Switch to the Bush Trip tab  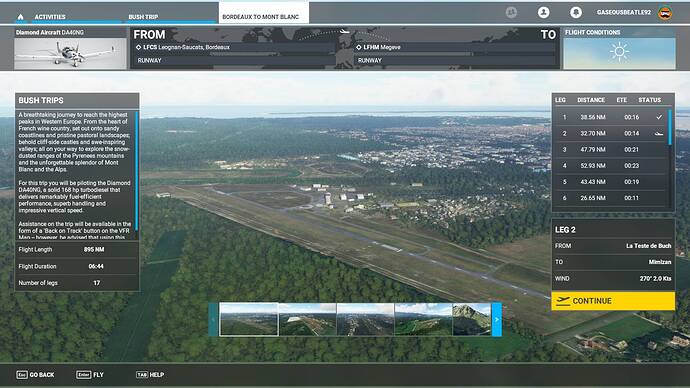coord(143,17)
